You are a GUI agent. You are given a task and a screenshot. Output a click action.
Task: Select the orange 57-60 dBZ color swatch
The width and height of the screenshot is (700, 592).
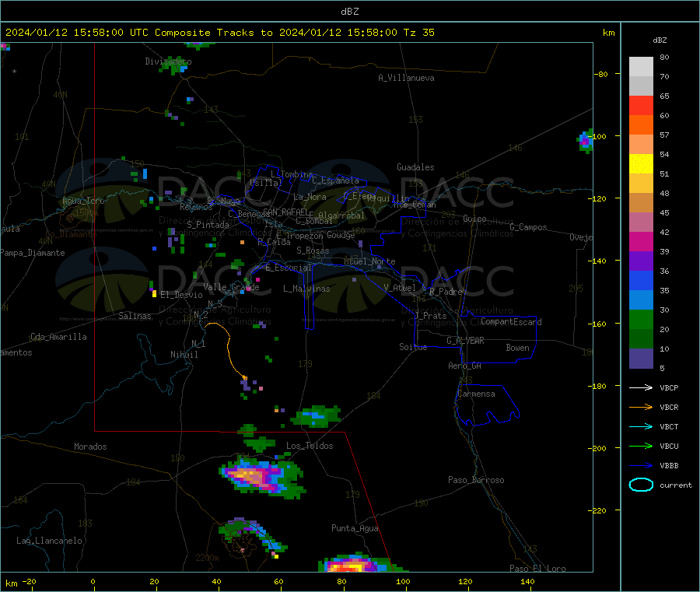pyautogui.click(x=641, y=125)
